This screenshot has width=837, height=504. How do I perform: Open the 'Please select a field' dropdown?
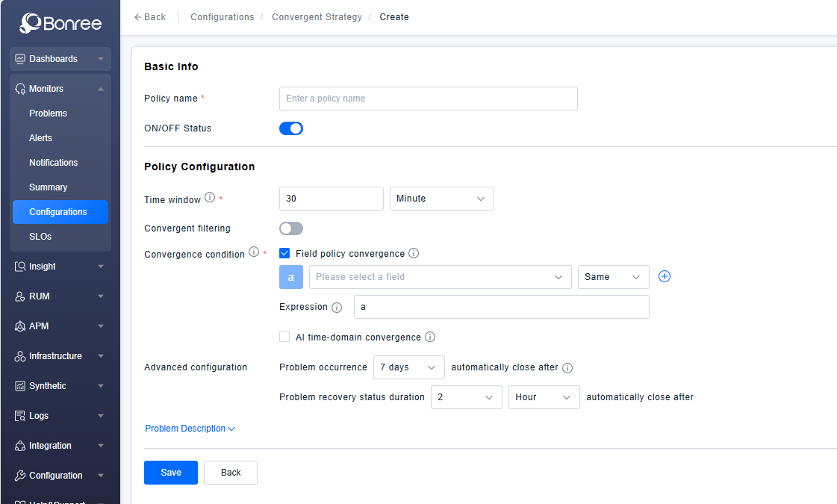440,277
